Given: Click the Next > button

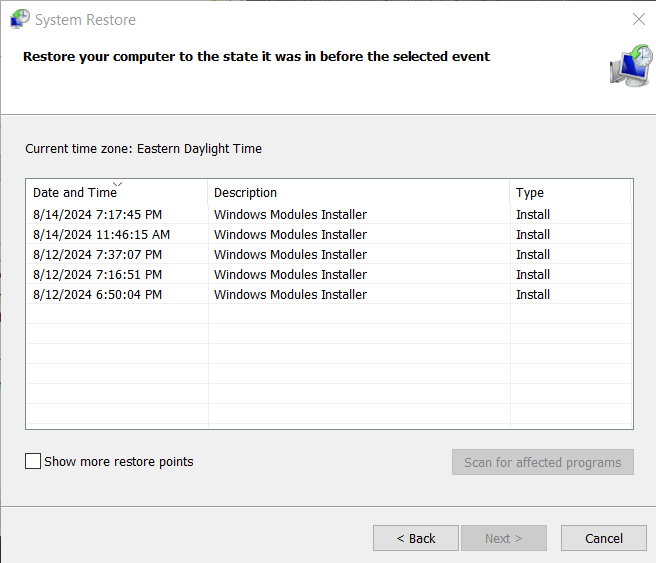Looking at the screenshot, I should 504,538.
